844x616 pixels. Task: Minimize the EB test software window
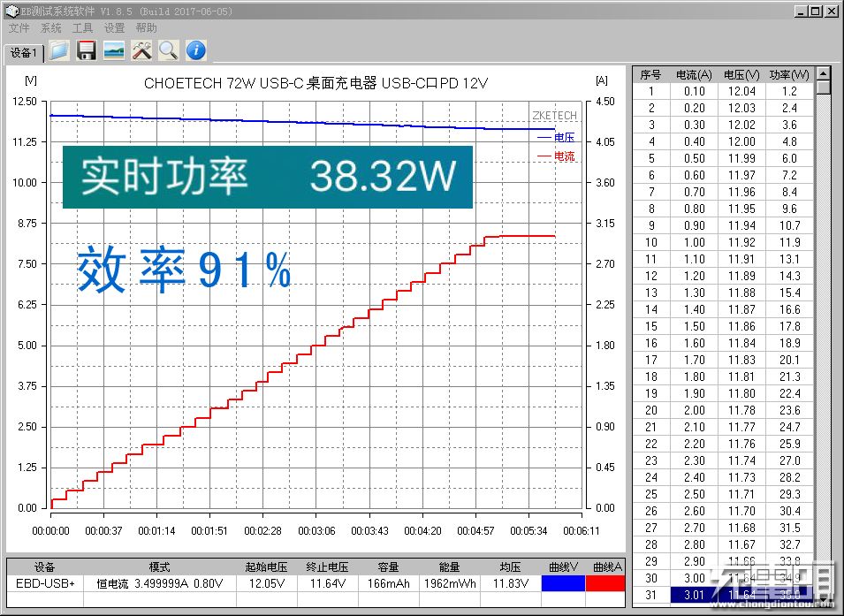click(x=801, y=11)
